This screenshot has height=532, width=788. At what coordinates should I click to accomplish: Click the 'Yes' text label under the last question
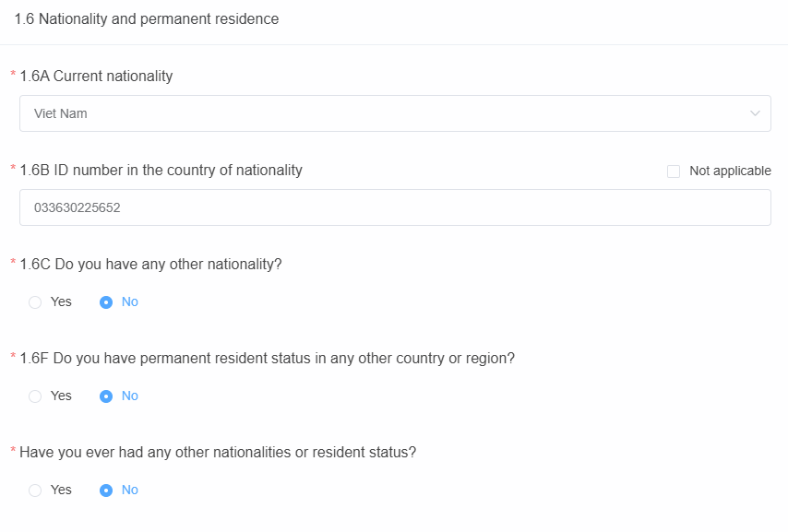point(61,490)
